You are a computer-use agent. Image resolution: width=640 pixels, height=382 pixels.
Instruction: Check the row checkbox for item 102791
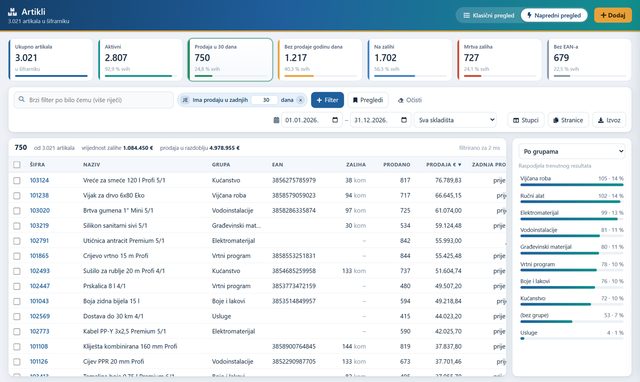point(17,241)
